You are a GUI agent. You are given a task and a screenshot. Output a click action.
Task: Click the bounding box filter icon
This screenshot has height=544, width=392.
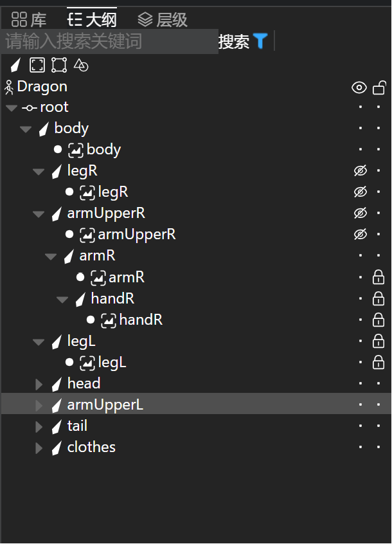click(x=37, y=65)
